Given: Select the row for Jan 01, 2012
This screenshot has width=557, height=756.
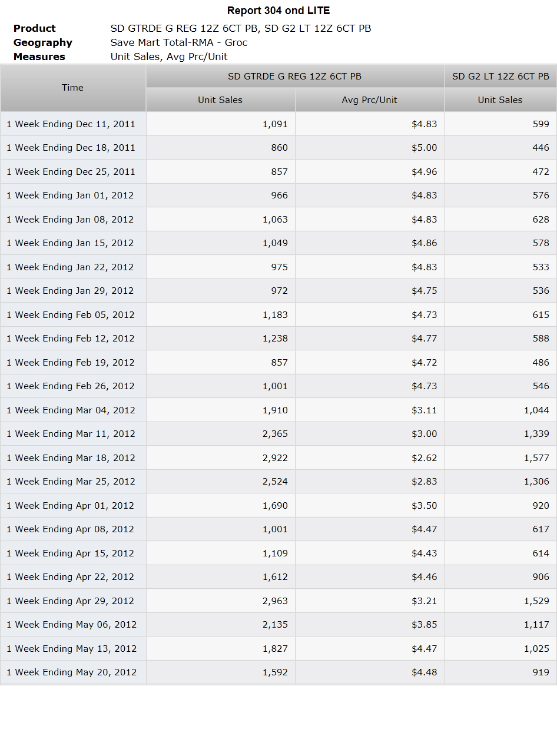Looking at the screenshot, I should click(278, 195).
